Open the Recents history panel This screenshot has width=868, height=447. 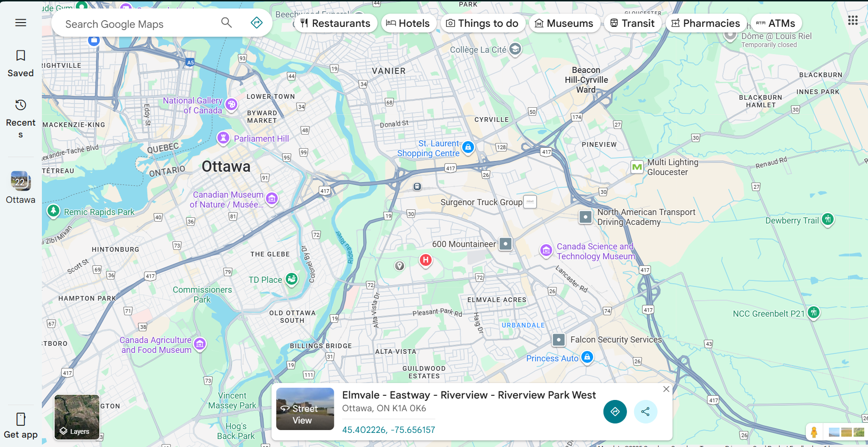(x=21, y=119)
